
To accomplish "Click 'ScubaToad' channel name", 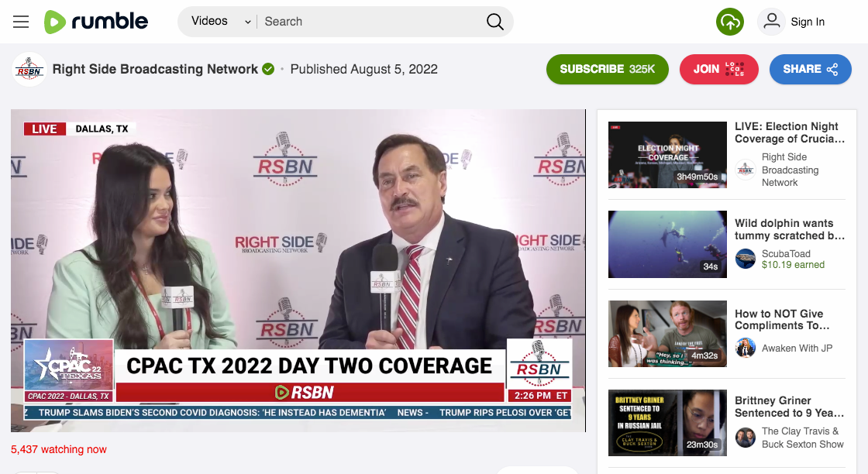I will (786, 253).
